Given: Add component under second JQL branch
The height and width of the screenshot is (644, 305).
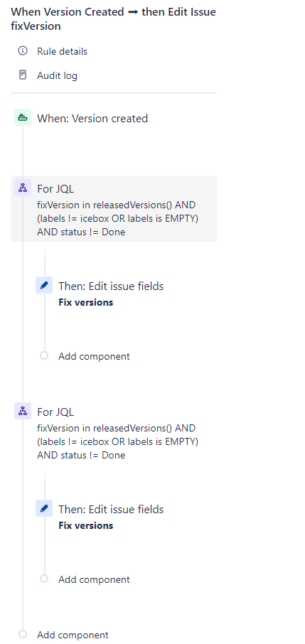Looking at the screenshot, I should click(94, 579).
